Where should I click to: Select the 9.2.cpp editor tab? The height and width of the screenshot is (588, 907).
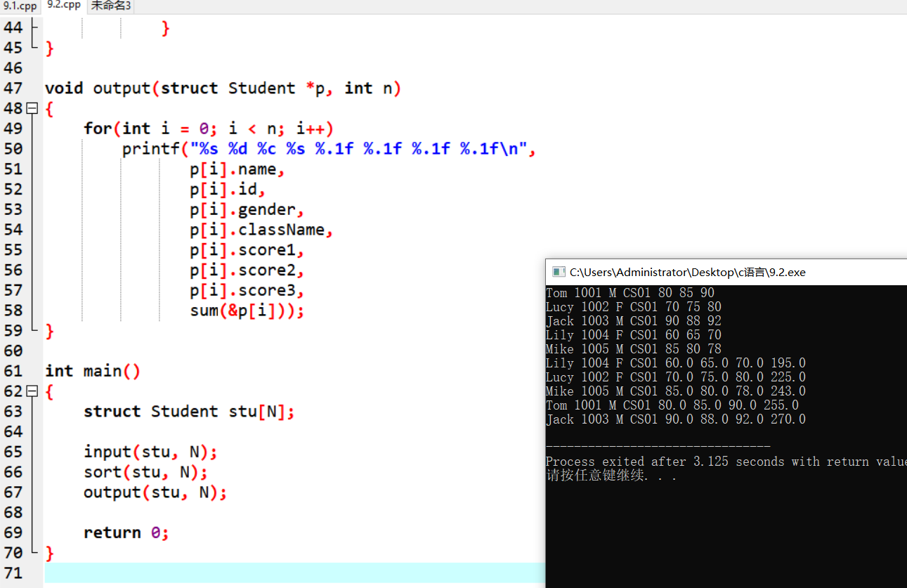point(64,6)
